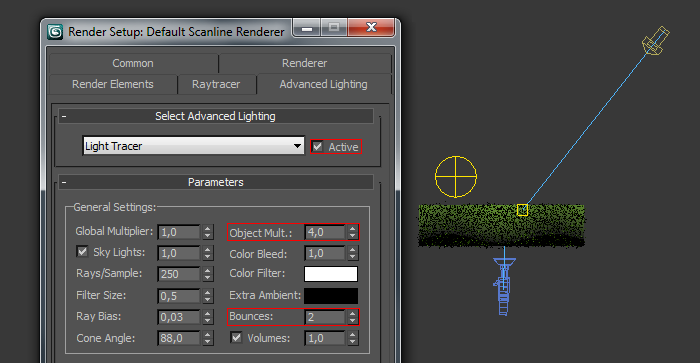Select the Advanced Lighting tab

(324, 84)
